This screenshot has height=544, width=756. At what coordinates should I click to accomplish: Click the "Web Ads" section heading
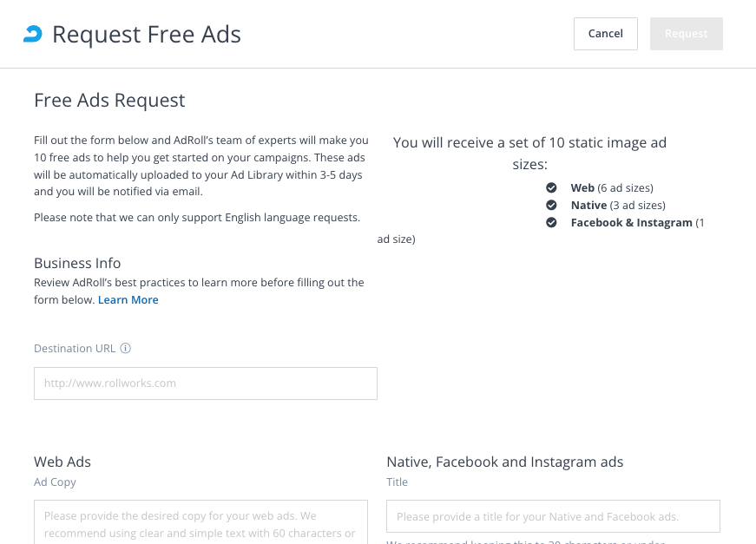click(62, 462)
